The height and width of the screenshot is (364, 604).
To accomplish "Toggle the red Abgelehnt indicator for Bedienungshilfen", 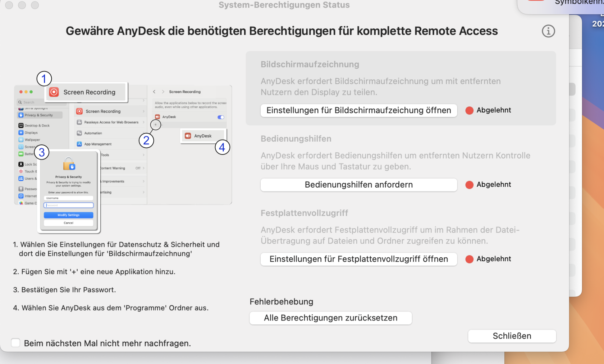I will [x=469, y=185].
